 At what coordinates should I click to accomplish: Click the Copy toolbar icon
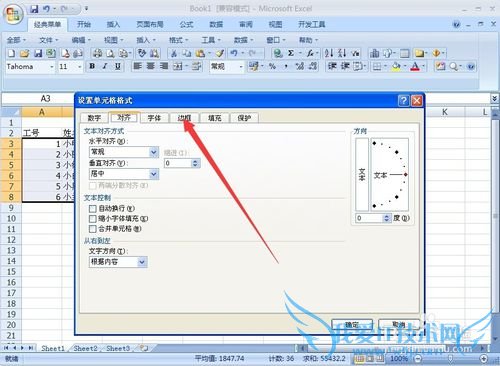pyautogui.click(x=187, y=53)
